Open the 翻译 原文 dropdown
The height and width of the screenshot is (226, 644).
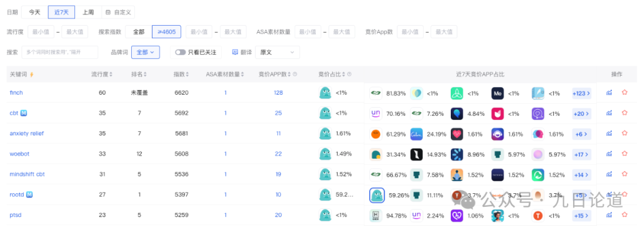click(277, 52)
